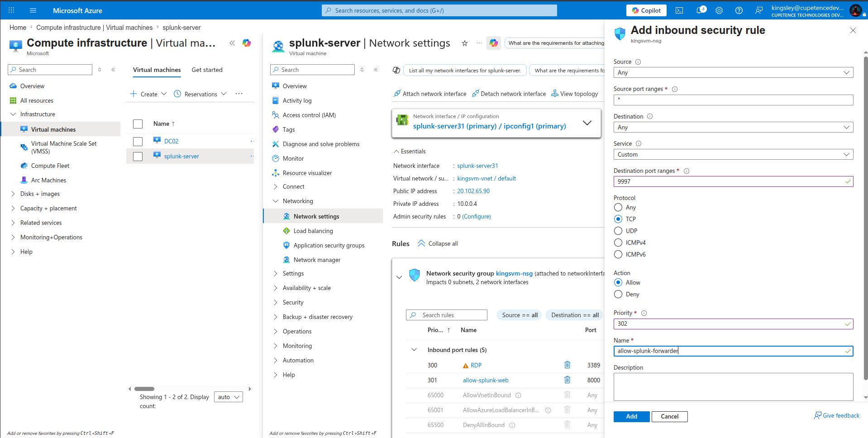The height and width of the screenshot is (438, 868).
Task: Open the Azure portal apps grid icon
Action: (x=11, y=10)
